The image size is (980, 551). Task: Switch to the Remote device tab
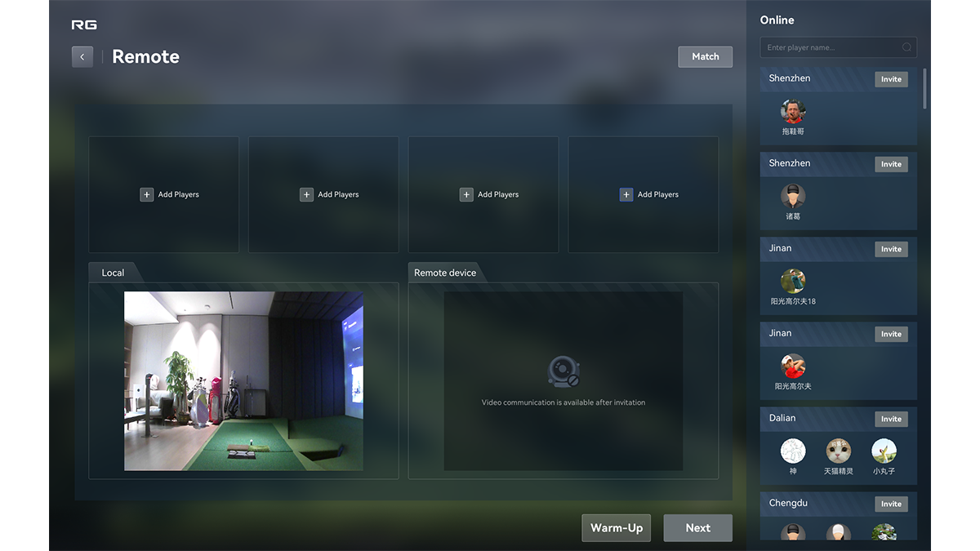tap(445, 273)
